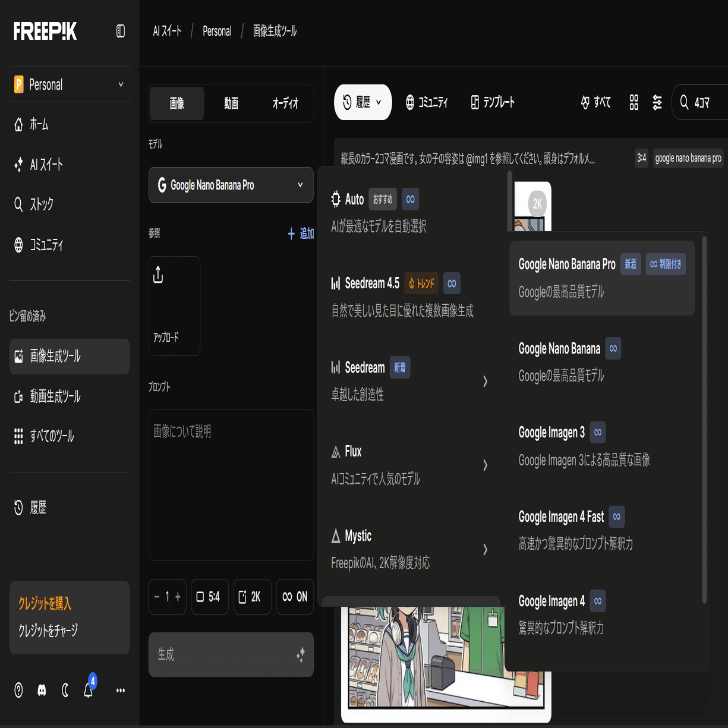Viewport: 728px width, 728px height.
Task: Switch to テンプレート tab
Action: coord(493,102)
